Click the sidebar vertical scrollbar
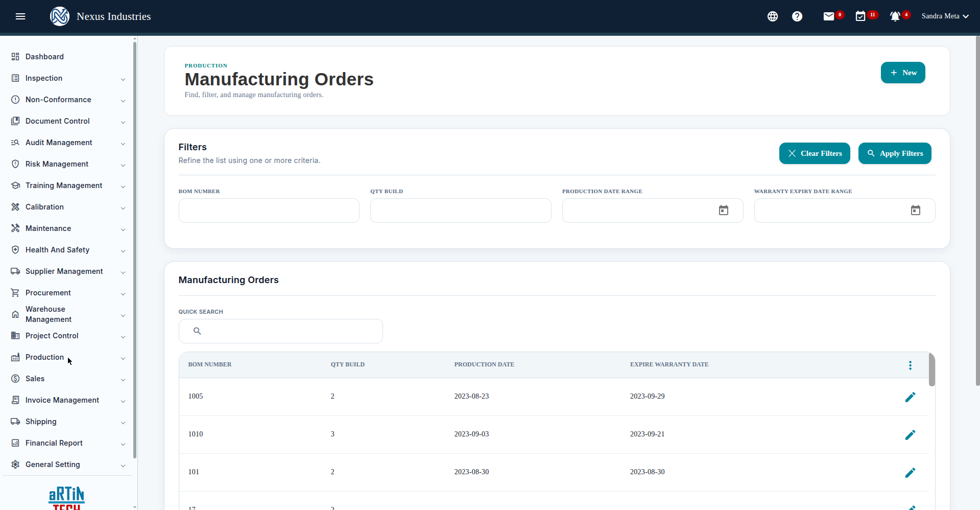980x510 pixels. pyautogui.click(x=135, y=250)
